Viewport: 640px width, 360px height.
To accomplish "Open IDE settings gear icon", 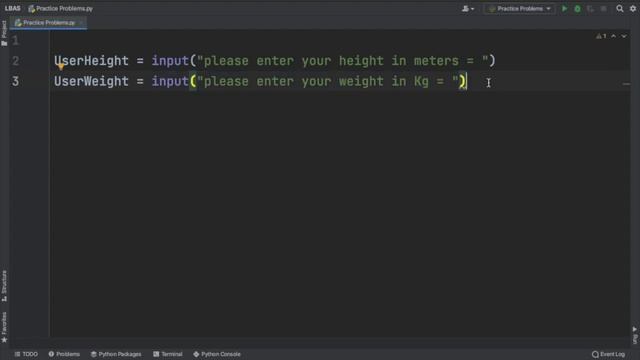I will click(633, 9).
